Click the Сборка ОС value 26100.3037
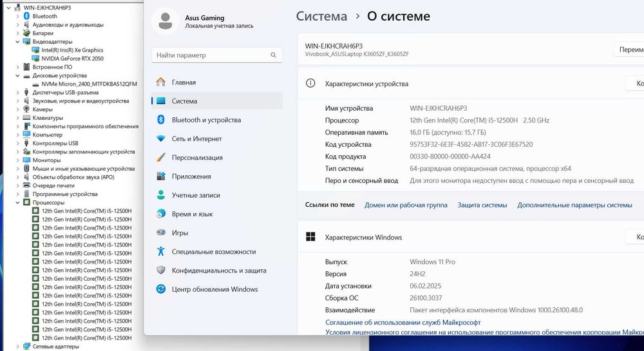 click(x=426, y=298)
